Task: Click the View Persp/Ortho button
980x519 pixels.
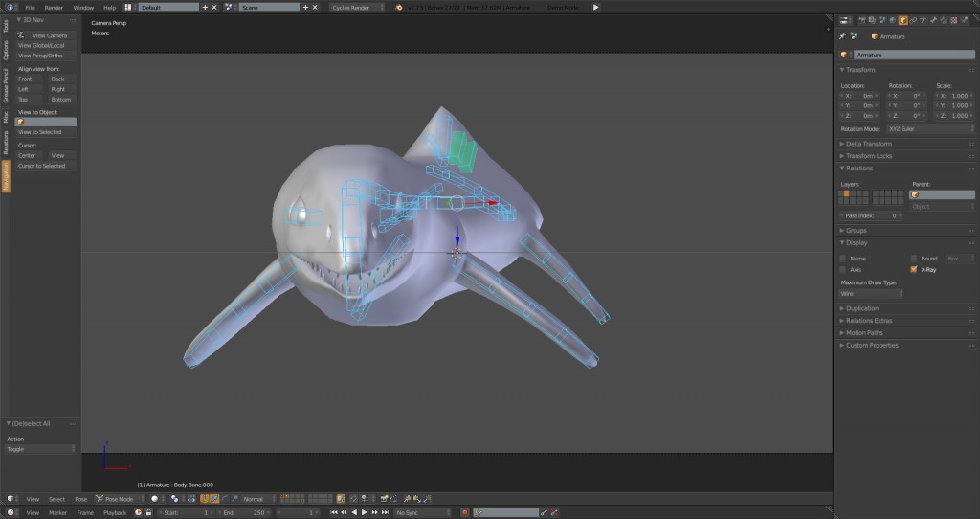Action: (46, 56)
